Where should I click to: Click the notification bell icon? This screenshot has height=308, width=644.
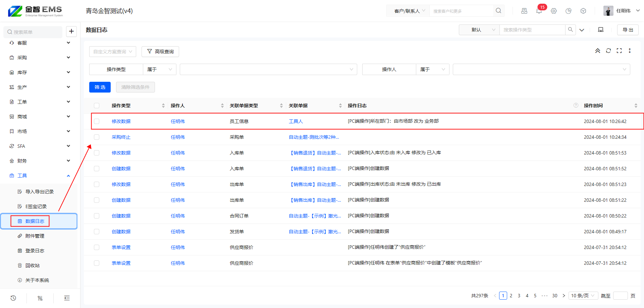tap(539, 11)
